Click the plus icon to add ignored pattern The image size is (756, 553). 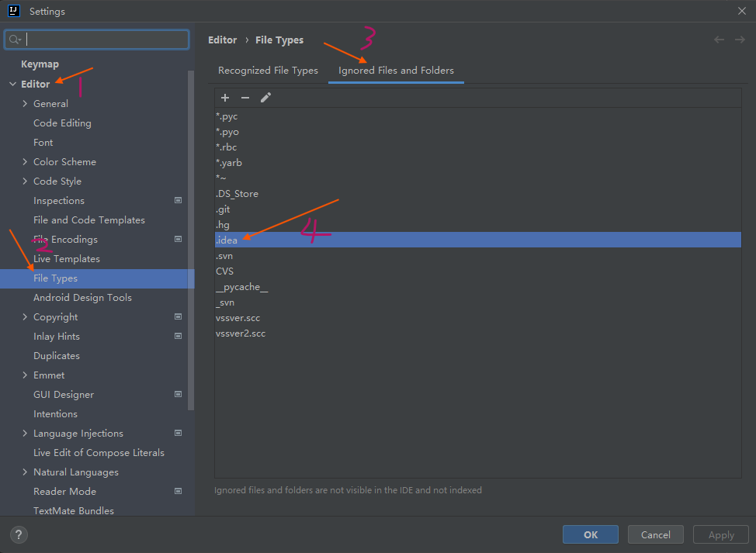click(225, 98)
